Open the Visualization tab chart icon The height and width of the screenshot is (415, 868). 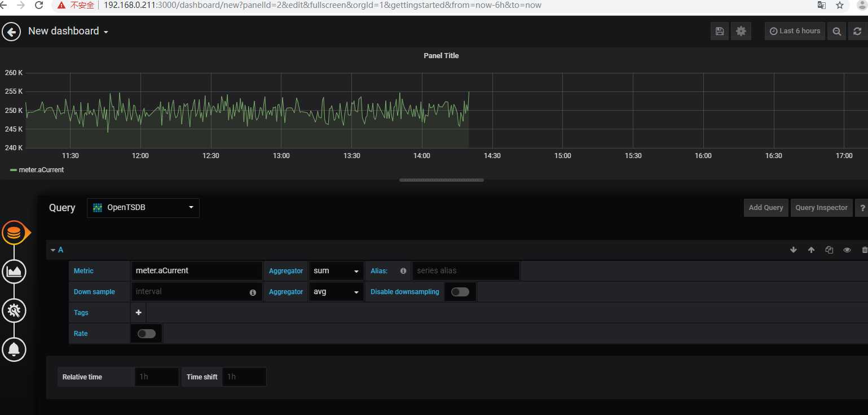14,272
